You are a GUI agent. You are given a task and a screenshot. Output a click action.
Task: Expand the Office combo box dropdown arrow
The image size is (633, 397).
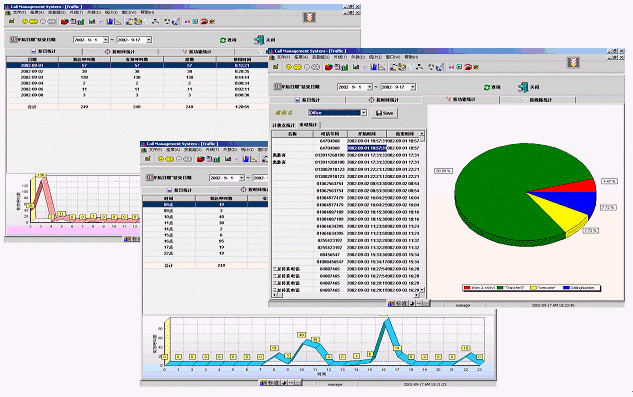[x=363, y=113]
